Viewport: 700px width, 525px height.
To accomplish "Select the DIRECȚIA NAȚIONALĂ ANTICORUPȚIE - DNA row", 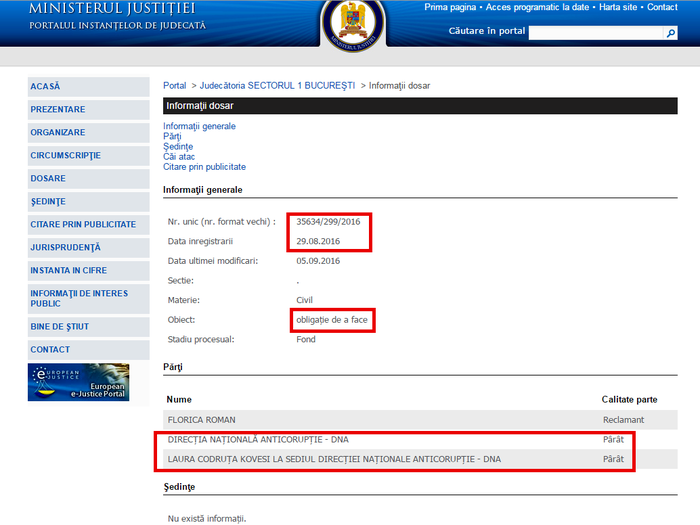I will click(x=420, y=440).
